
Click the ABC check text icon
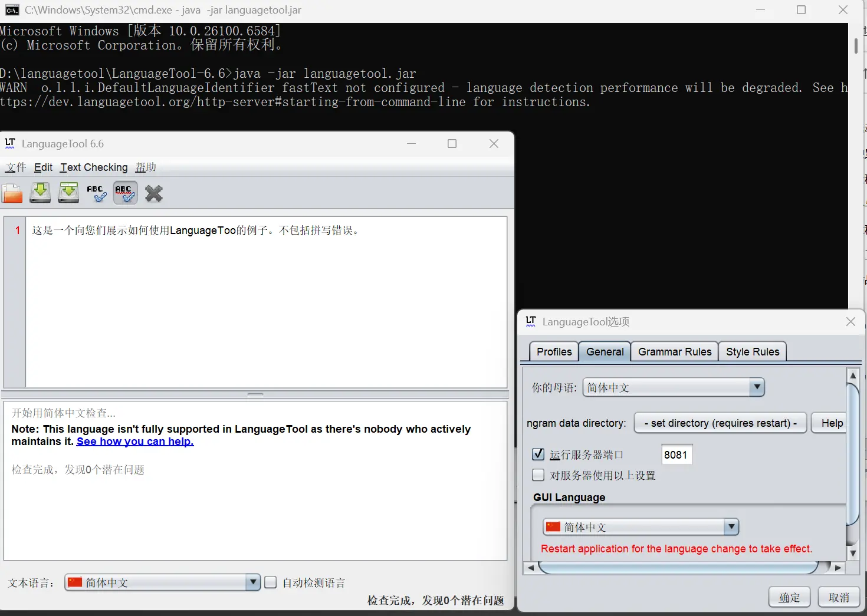97,193
